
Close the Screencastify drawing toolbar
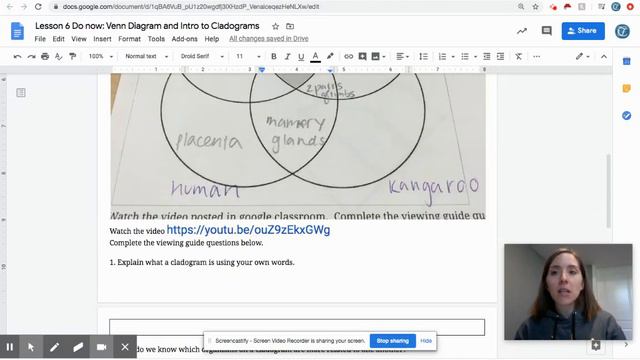click(x=125, y=347)
